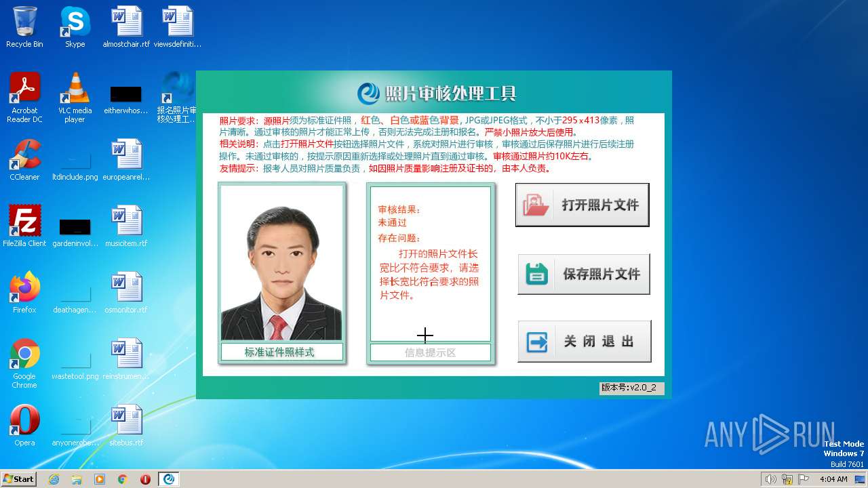Image resolution: width=868 pixels, height=488 pixels.
Task: Open the Action Center flag icon
Action: tap(803, 479)
